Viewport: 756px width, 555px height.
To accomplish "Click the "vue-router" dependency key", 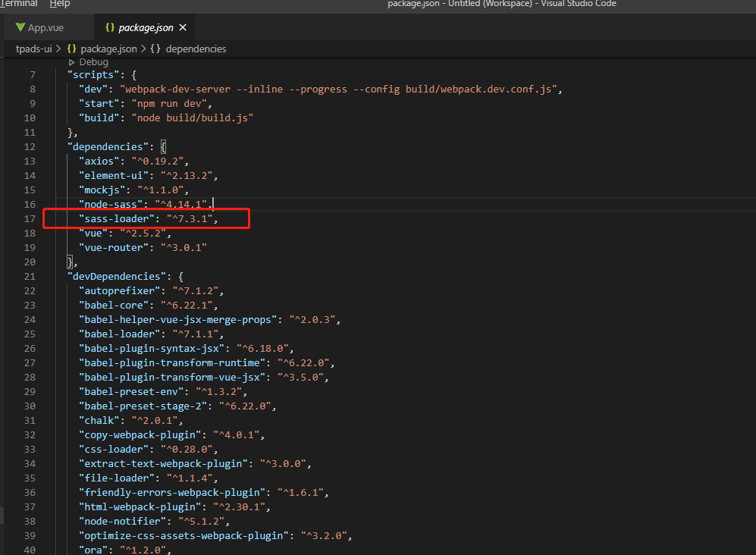I will 113,248.
